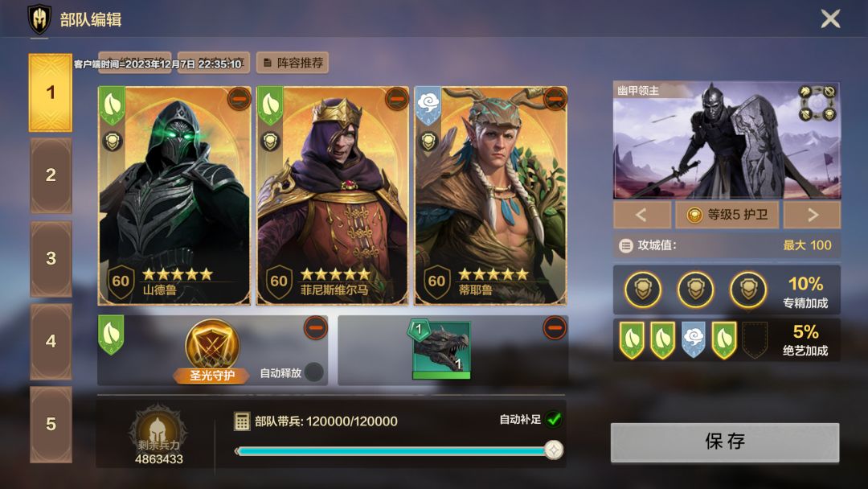This screenshot has width=868, height=489.
Task: Switch to team slot 4
Action: point(51,341)
